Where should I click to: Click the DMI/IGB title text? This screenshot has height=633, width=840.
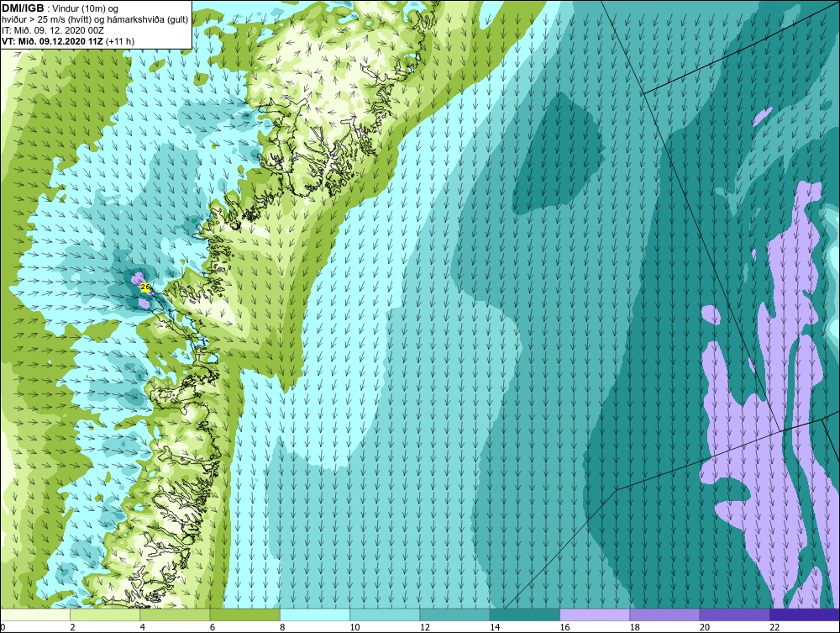tap(23, 8)
